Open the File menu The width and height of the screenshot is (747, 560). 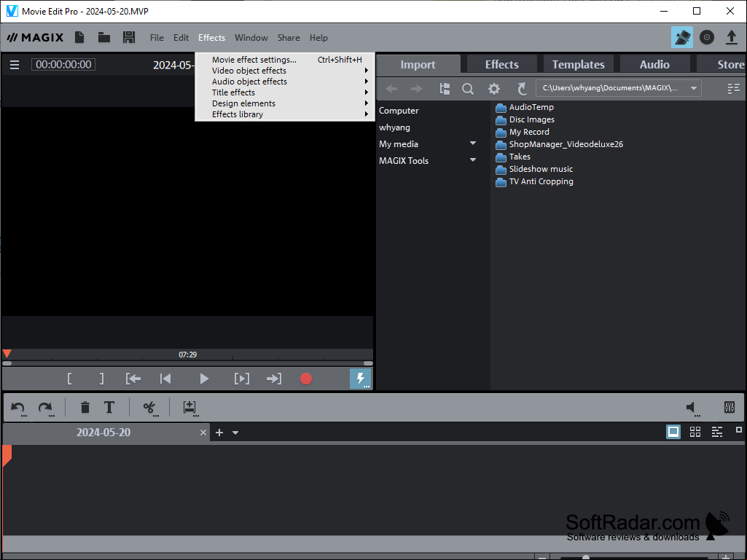click(157, 38)
